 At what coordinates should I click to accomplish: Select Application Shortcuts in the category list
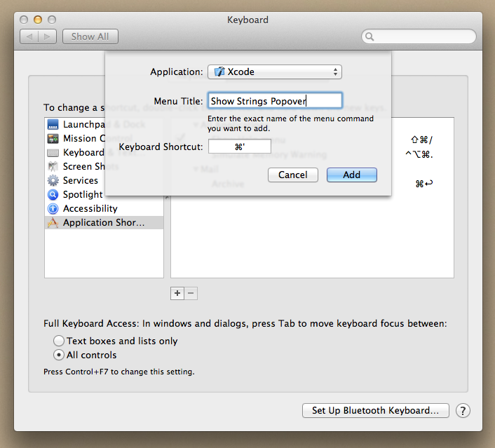(x=104, y=222)
